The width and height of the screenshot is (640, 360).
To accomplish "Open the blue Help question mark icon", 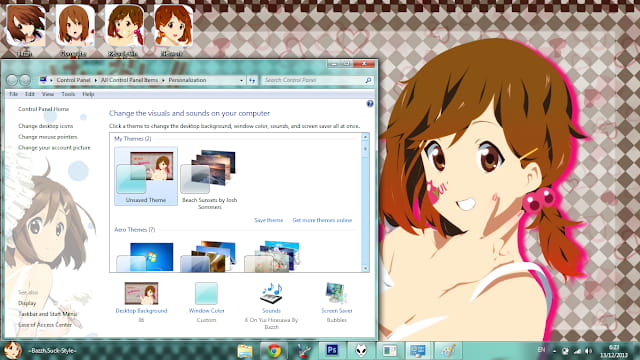I will 370,104.
